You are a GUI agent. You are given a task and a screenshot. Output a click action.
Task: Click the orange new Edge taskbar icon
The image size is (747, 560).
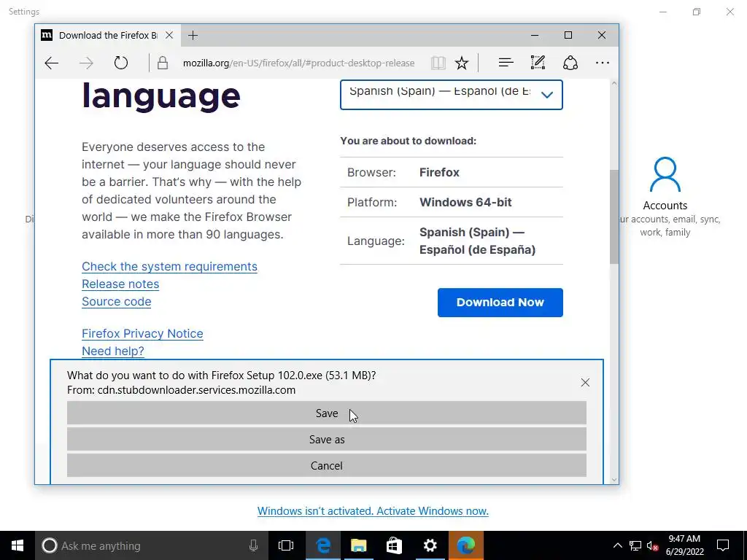[465, 545]
